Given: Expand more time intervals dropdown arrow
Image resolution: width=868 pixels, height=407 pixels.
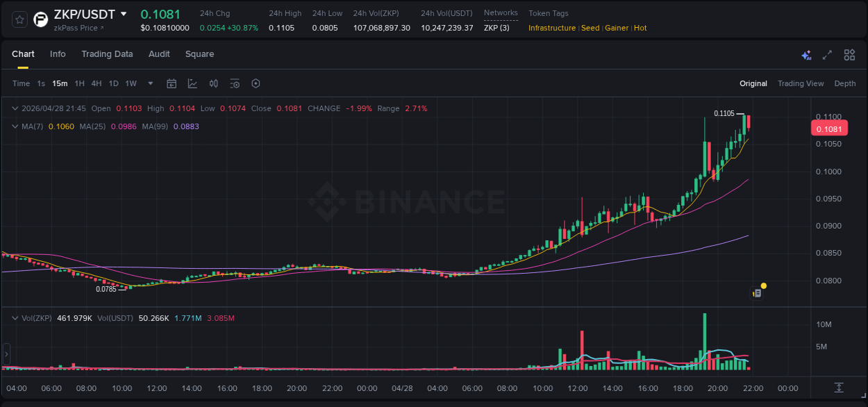Looking at the screenshot, I should click(151, 83).
